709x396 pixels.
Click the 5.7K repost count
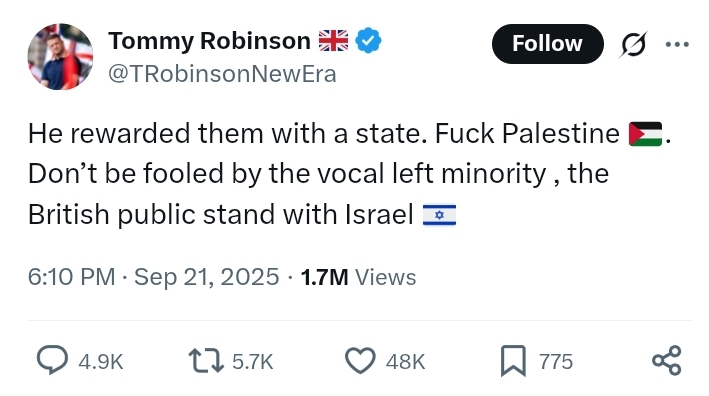253,362
